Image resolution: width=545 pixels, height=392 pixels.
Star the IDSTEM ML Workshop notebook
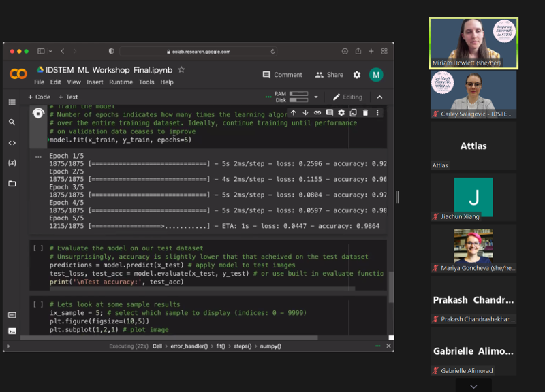(x=181, y=70)
